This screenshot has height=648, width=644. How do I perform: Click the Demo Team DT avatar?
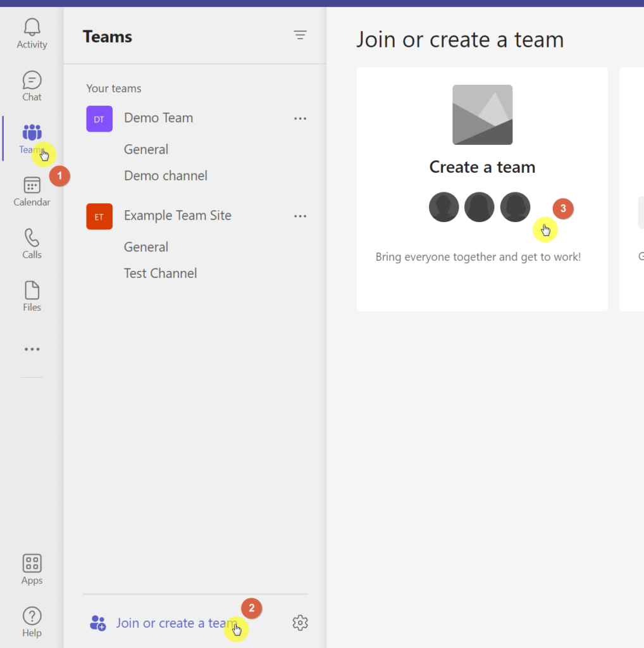[99, 118]
